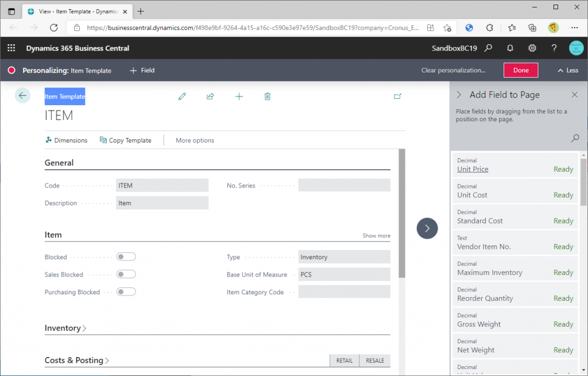The image size is (588, 376).
Task: Open the settings gear
Action: 532,48
